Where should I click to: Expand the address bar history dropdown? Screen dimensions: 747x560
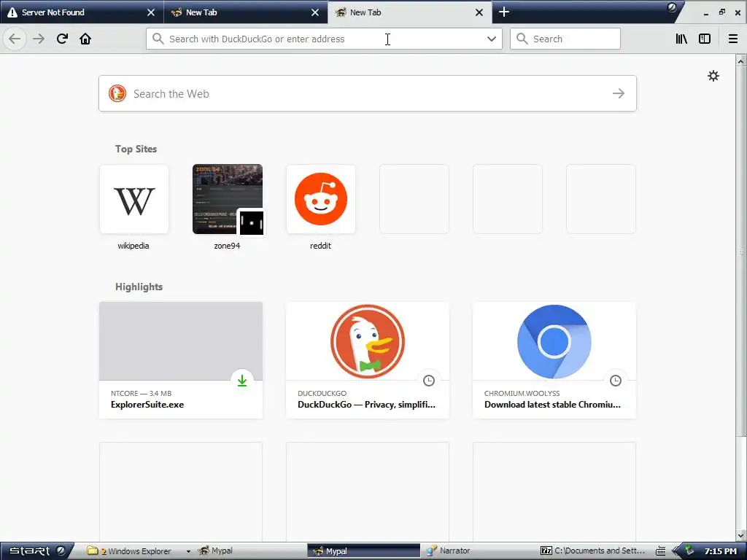(x=492, y=39)
